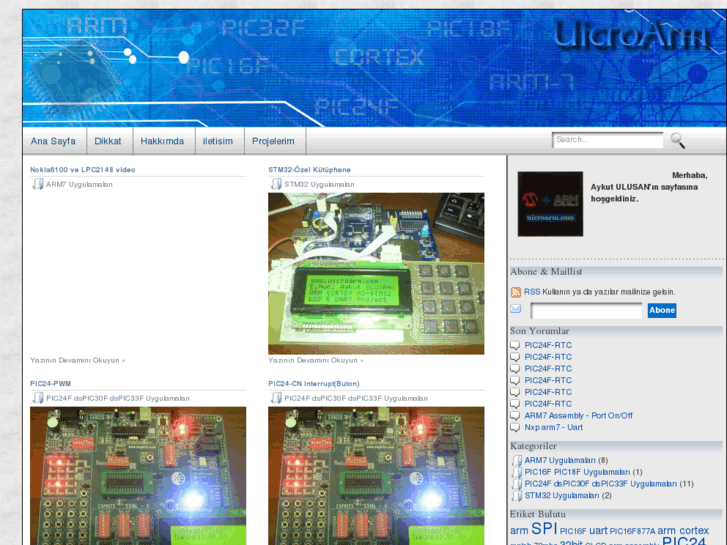Open the Projelerim menu item
Screen dimensions: 727x545
(273, 141)
